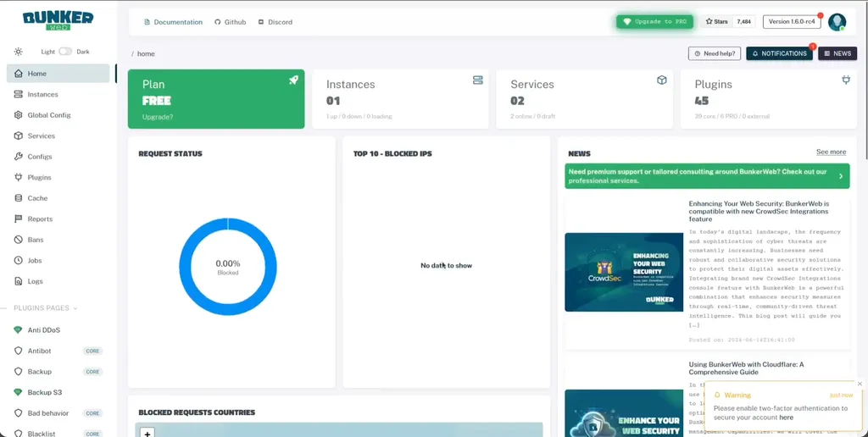Open the News panel button
Viewport: 868px width, 437px height.
click(837, 53)
